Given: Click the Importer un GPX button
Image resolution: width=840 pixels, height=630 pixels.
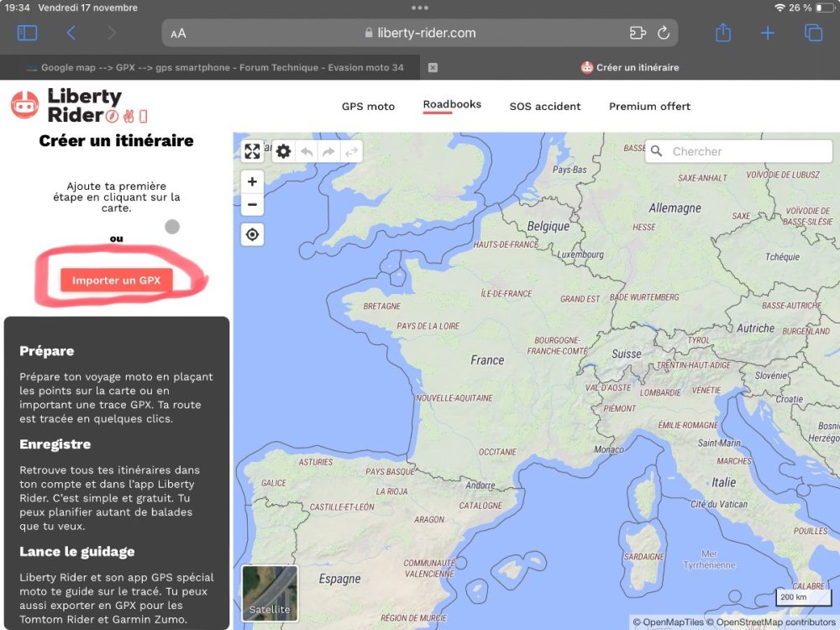Looking at the screenshot, I should coord(116,281).
